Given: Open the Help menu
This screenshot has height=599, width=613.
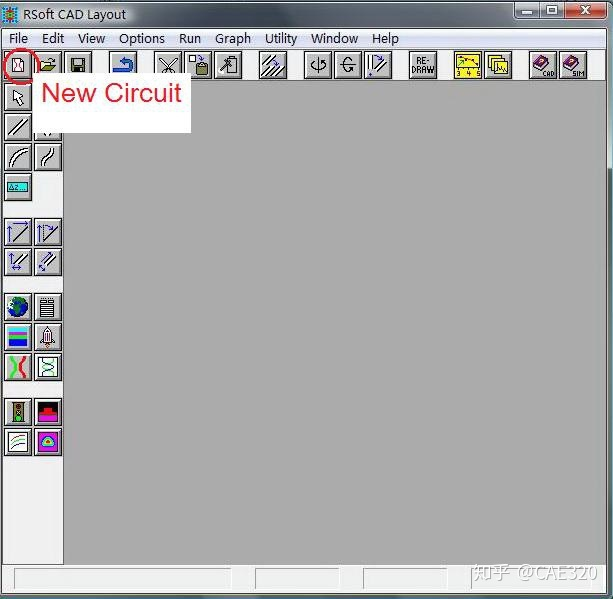Looking at the screenshot, I should 385,39.
